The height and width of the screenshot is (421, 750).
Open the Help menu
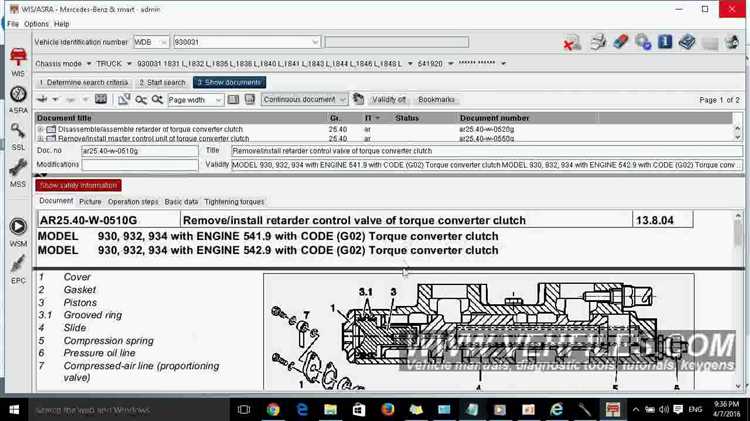coord(62,24)
